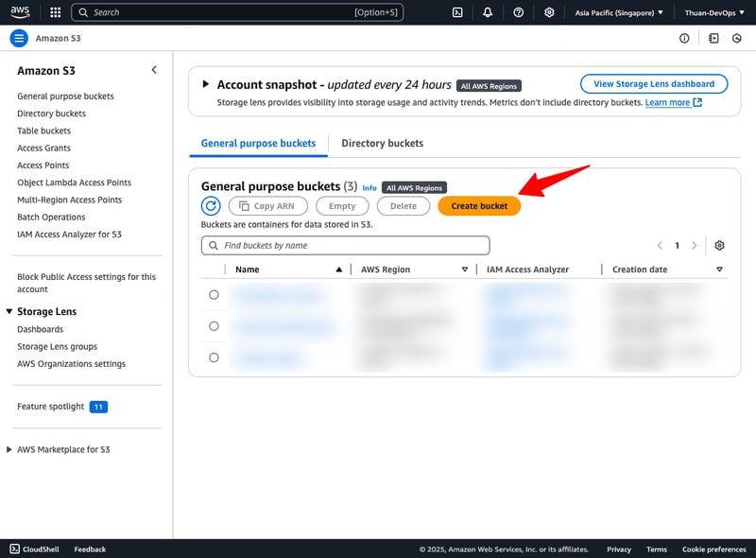Click the refresh buckets button
756x558 pixels.
point(211,206)
